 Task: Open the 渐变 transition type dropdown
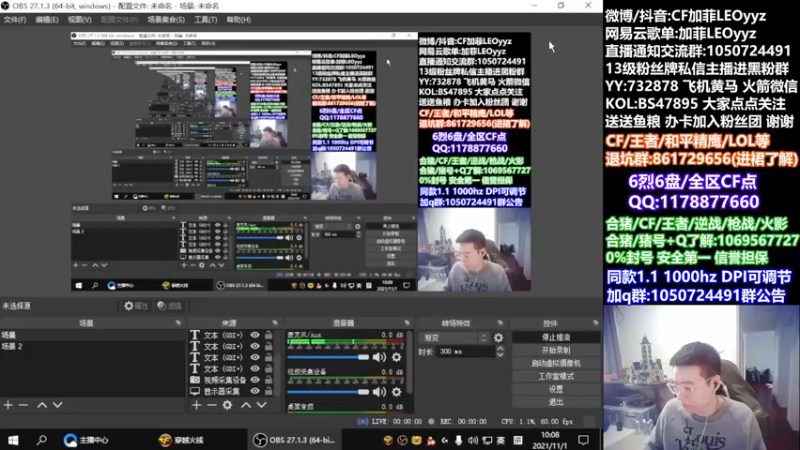[455, 338]
